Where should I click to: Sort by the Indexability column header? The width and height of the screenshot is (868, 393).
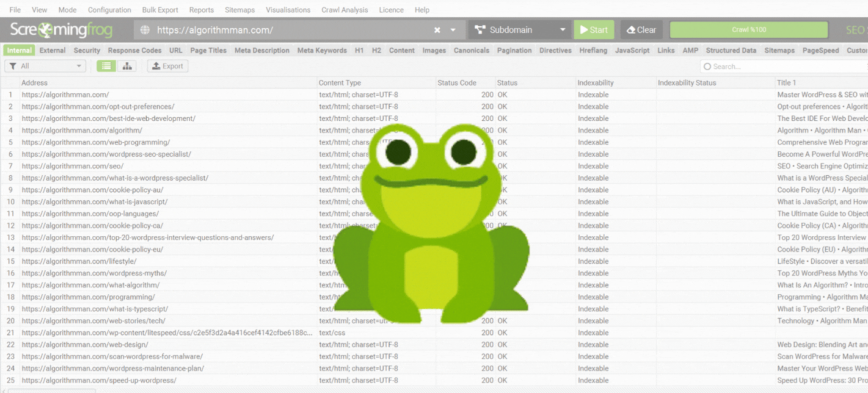(x=616, y=83)
